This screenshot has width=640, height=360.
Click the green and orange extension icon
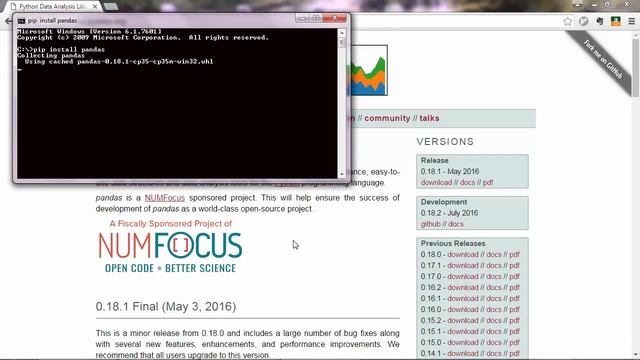(x=616, y=21)
